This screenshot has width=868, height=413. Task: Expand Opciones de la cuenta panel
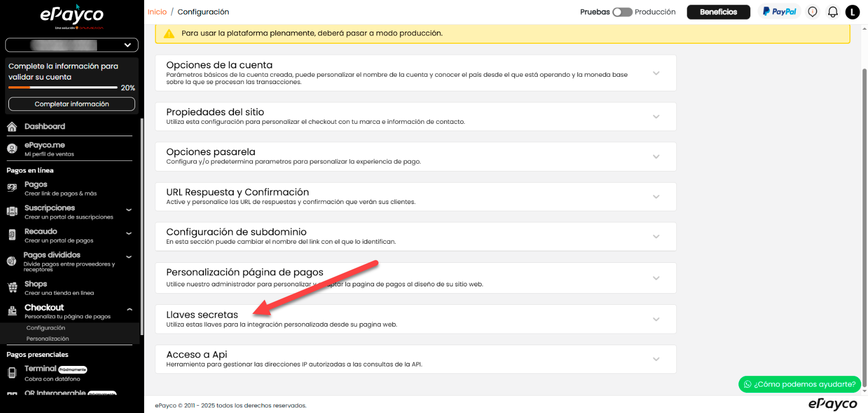[656, 73]
